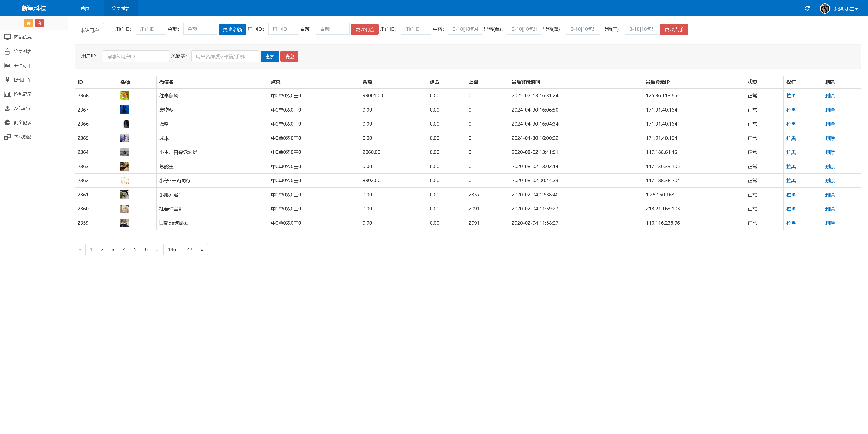
Task: Click the orange home icon button
Action: [28, 23]
